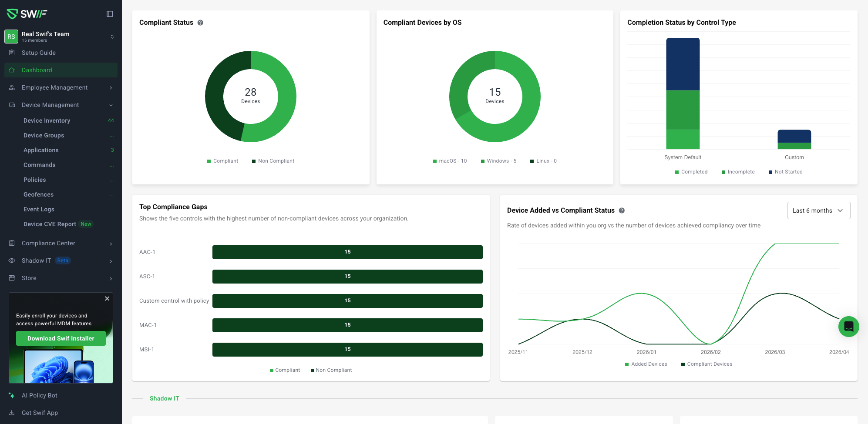
Task: Go to Device CVE Report
Action: 50,224
